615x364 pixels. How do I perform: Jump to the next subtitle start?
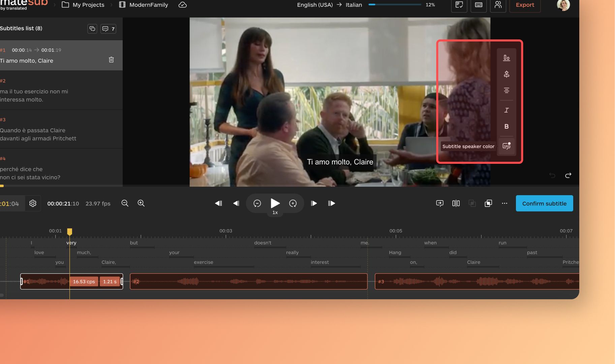(332, 203)
